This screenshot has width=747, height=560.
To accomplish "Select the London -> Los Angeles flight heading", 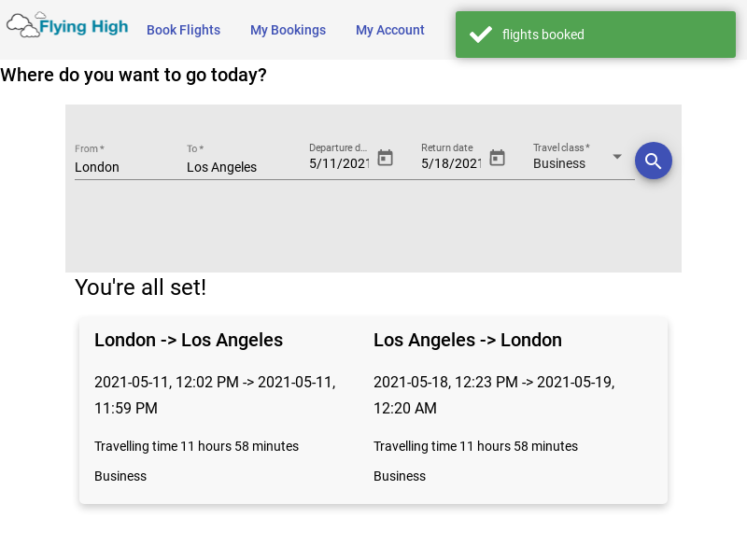I will click(x=189, y=340).
